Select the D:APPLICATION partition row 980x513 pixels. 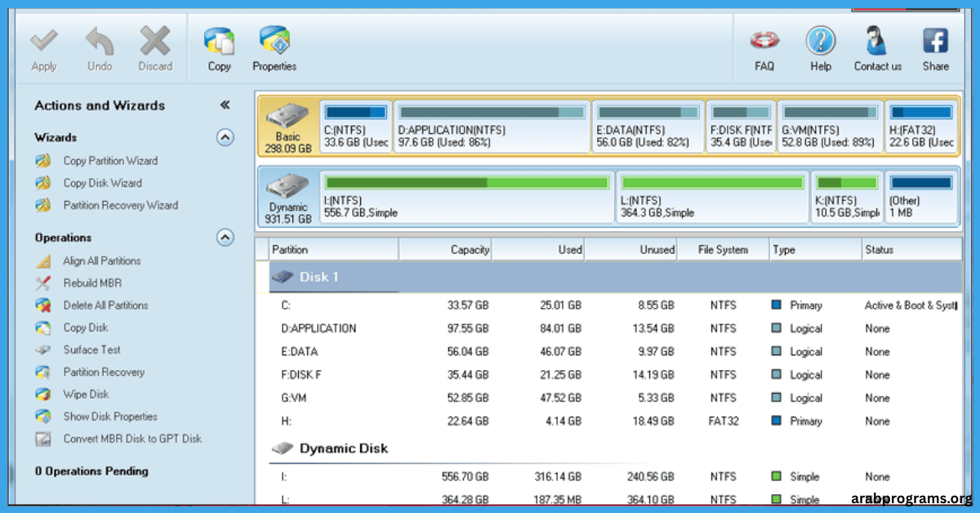(616, 328)
